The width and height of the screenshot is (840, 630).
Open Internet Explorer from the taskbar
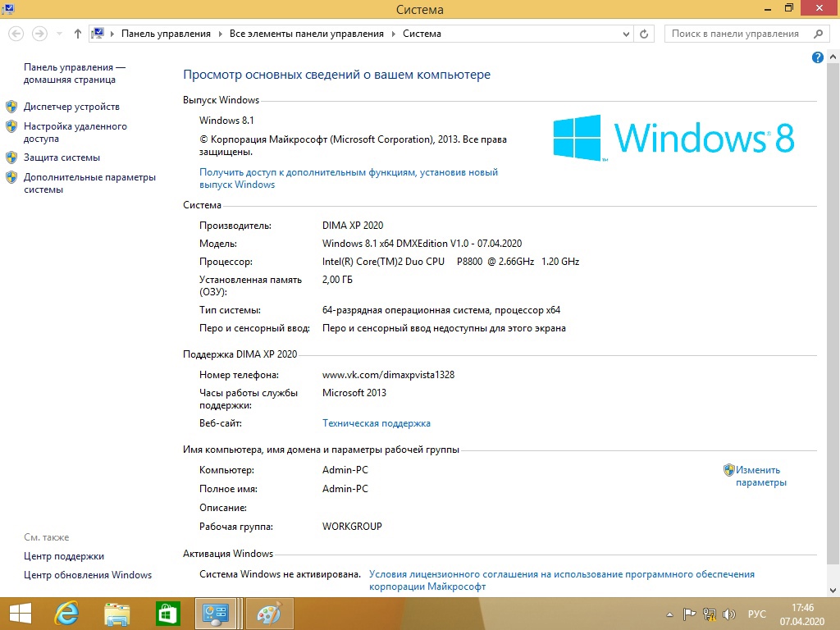click(x=66, y=614)
